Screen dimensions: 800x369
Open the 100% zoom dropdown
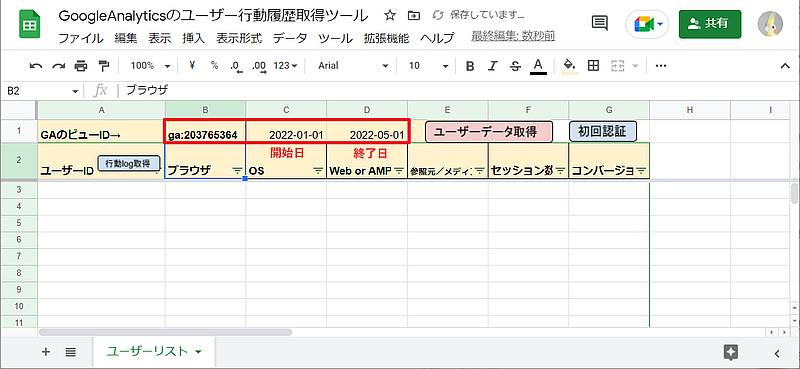point(149,66)
